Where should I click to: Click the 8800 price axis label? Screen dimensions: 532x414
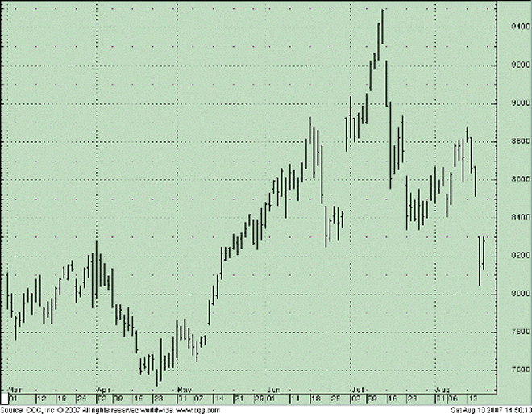[x=520, y=141]
